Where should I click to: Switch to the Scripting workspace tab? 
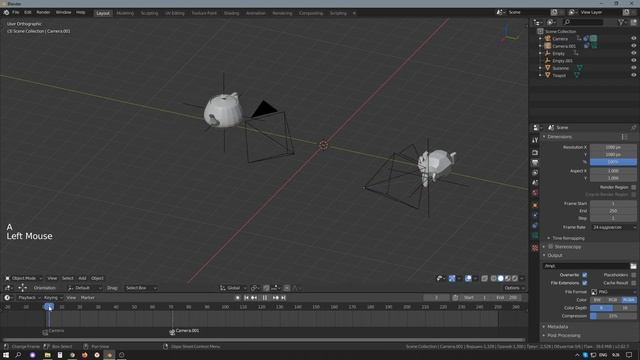(338, 13)
